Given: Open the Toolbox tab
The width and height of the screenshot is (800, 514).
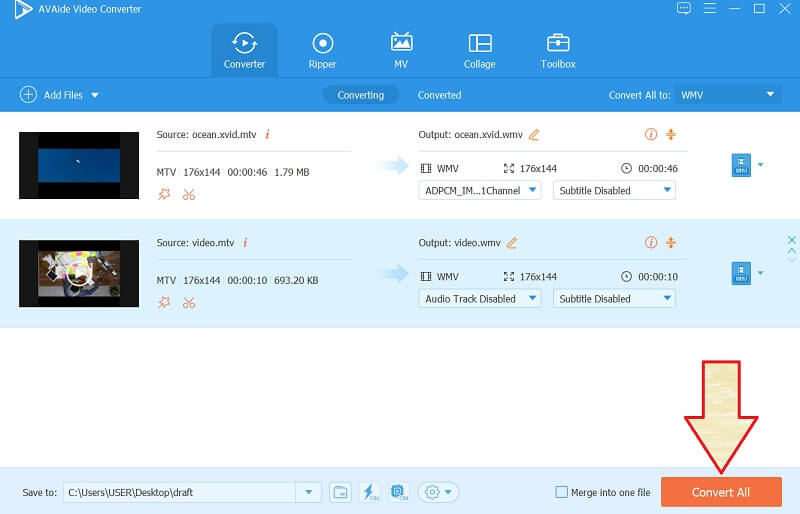Looking at the screenshot, I should [x=558, y=51].
